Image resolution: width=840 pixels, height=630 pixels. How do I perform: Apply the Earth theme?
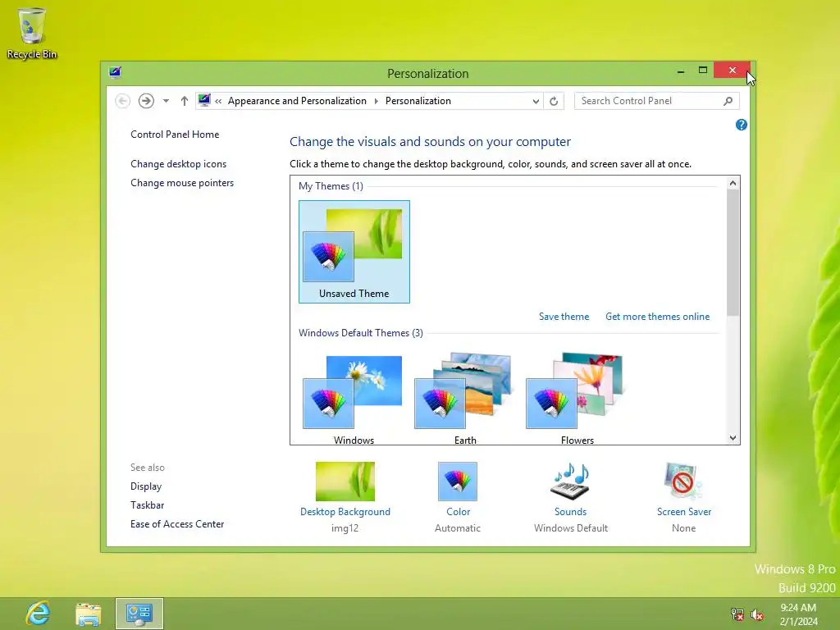[465, 398]
